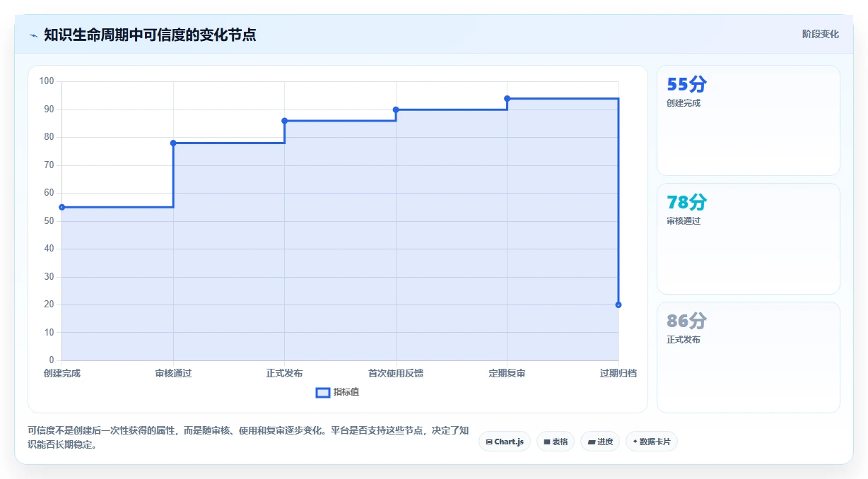The width and height of the screenshot is (868, 479).
Task: Click the Chart.js tag
Action: pos(505,442)
